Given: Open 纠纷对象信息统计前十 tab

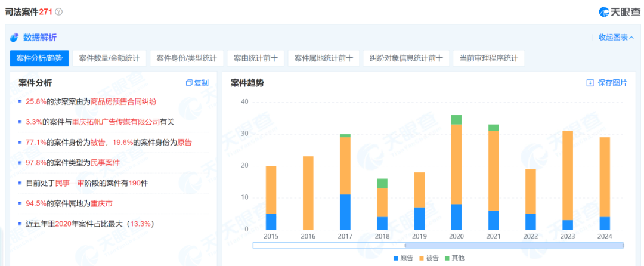Looking at the screenshot, I should [x=406, y=58].
